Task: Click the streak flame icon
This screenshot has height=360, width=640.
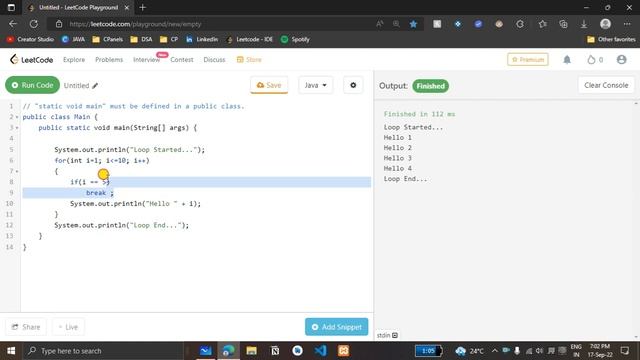Action: (591, 60)
